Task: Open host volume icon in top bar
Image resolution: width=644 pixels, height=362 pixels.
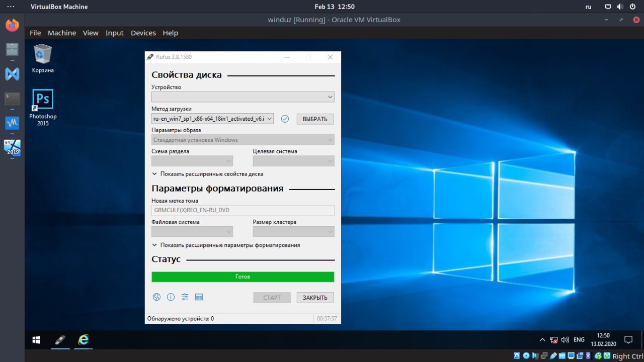Action: point(620,7)
